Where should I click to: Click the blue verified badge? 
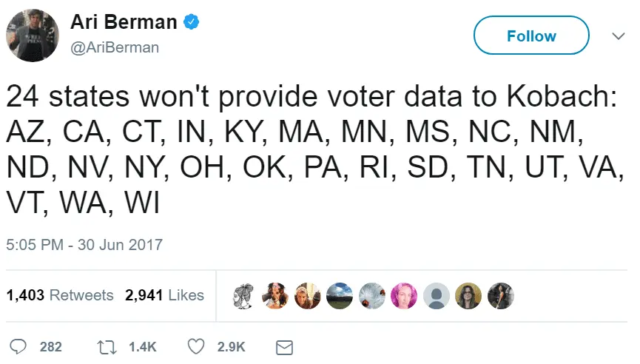coord(192,22)
